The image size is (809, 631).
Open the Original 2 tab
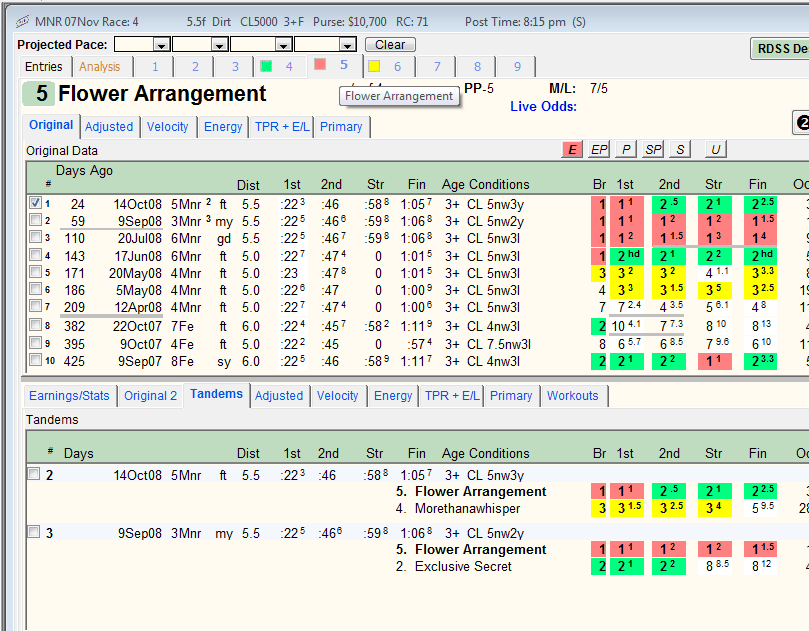tap(151, 396)
